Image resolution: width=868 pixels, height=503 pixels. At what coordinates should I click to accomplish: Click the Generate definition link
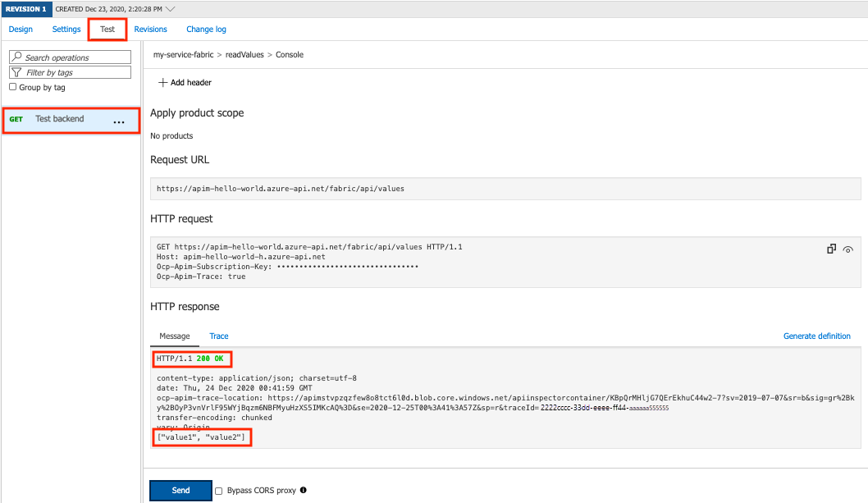click(817, 336)
